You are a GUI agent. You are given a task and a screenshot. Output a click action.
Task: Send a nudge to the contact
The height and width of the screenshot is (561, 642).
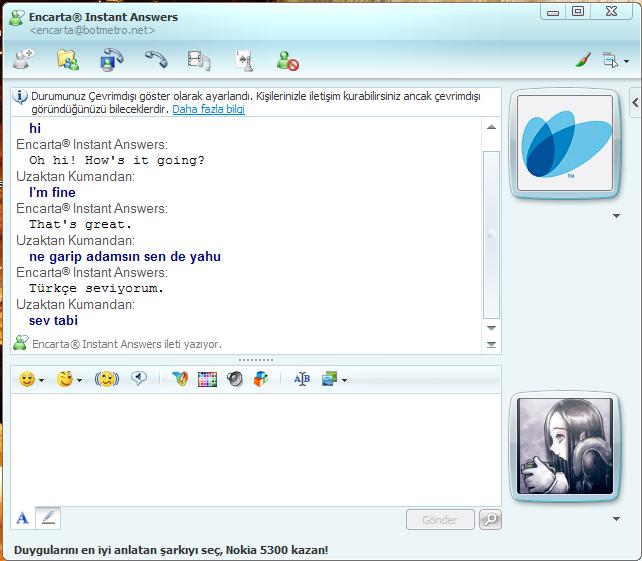pos(107,379)
